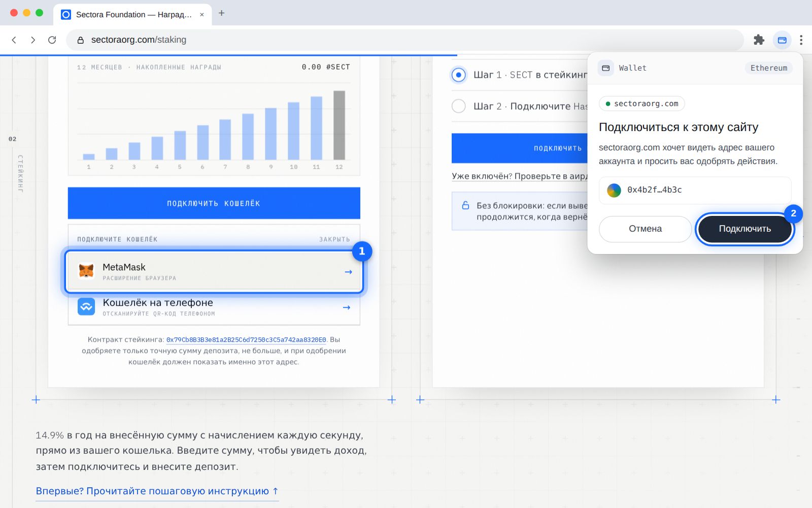Click the account avatar next to 0x4b2f…4b3c
This screenshot has width=812, height=508.
(x=614, y=190)
